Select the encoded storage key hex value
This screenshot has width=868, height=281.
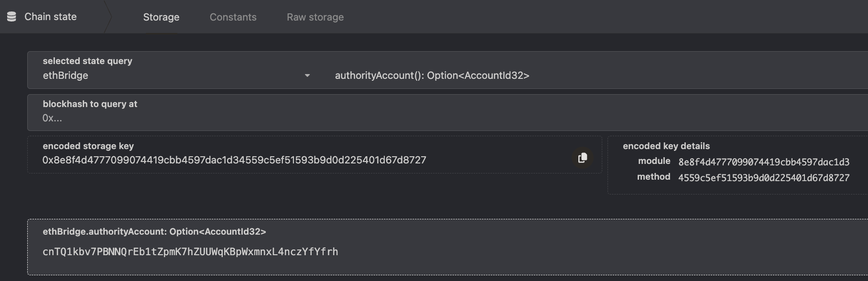tap(234, 160)
